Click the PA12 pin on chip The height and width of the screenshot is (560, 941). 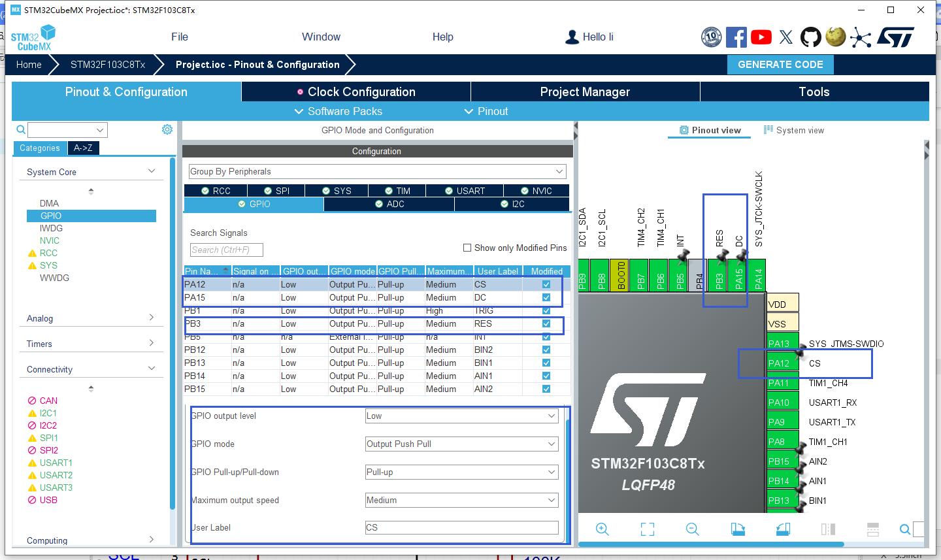782,363
